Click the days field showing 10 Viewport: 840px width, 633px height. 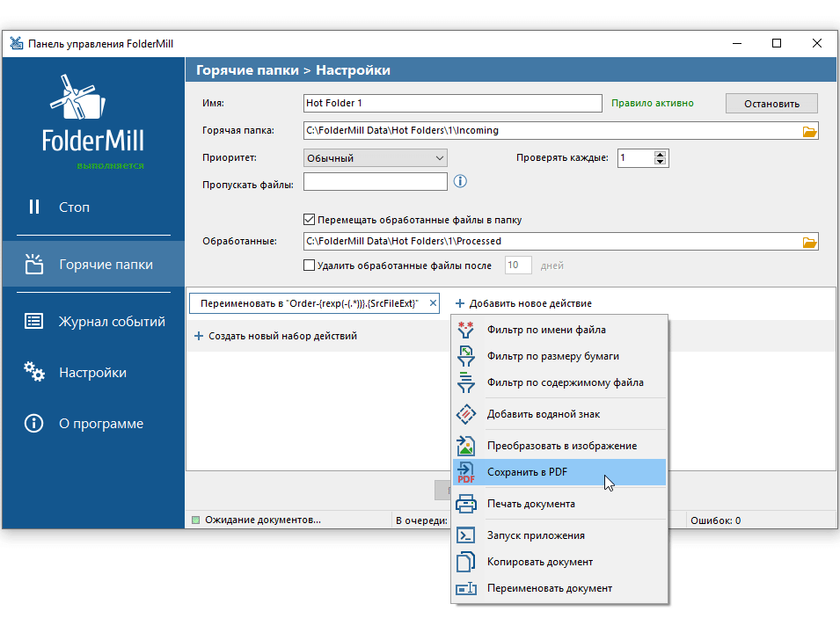coord(518,266)
